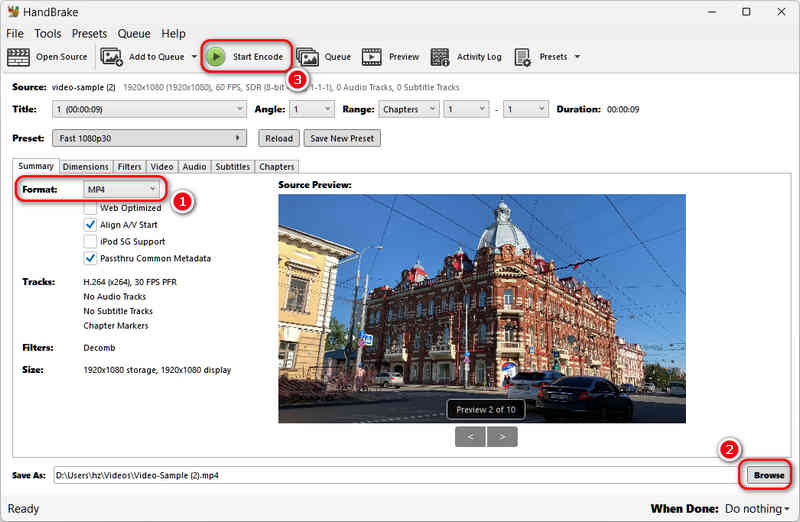Screen dimensions: 800x522
Task: Open the end chapter dropdown
Action: 526,109
